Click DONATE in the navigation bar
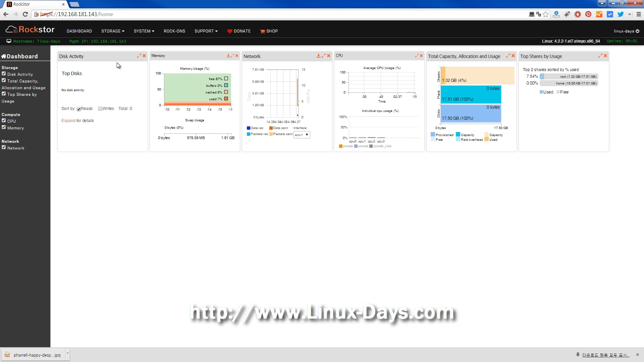644x362 pixels. [x=239, y=31]
